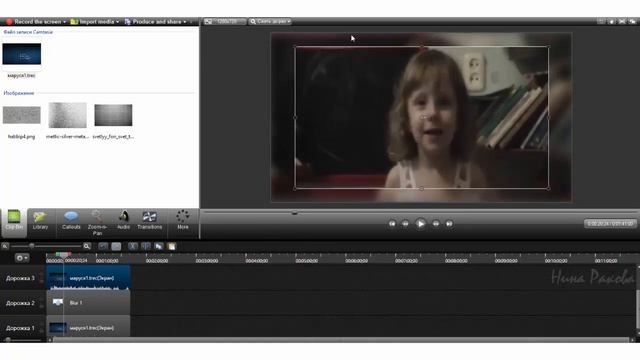Open the editing dimensions 1280x720 button
640x360 pixels.
point(225,22)
